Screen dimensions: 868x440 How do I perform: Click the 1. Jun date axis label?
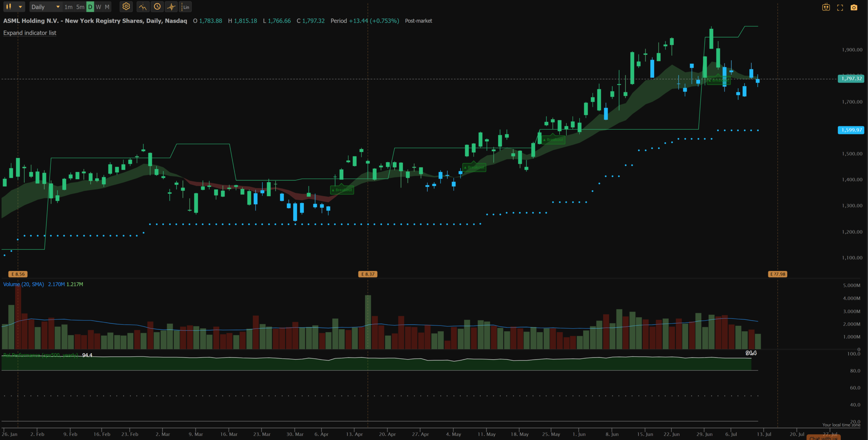pos(579,434)
